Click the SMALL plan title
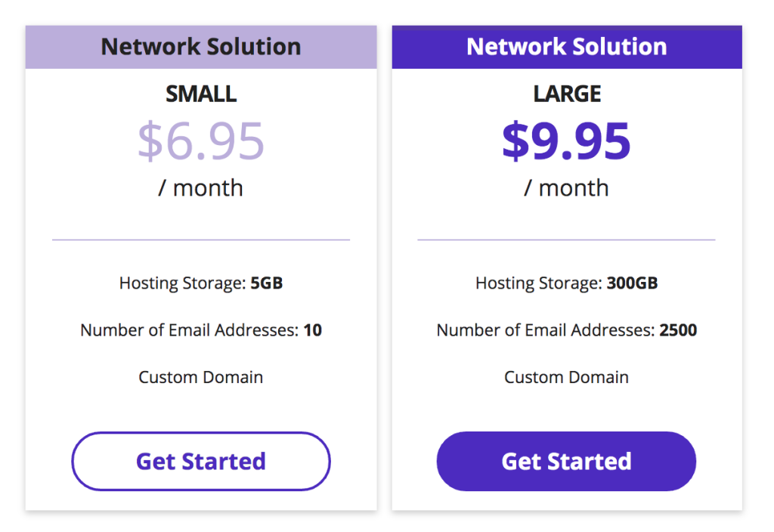Viewport: 774px width, 532px height. (201, 94)
